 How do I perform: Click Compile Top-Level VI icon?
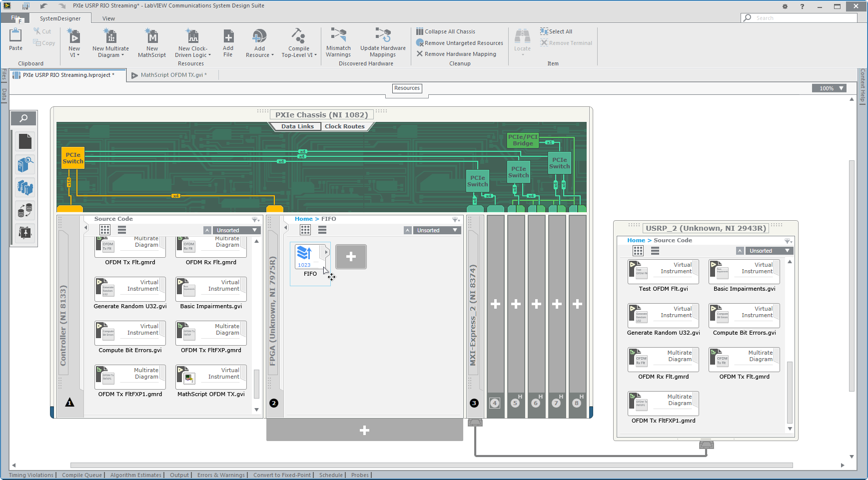pos(299,36)
